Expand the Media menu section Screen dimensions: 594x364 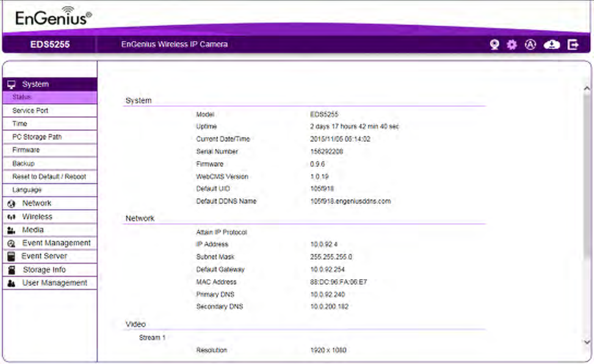point(50,230)
